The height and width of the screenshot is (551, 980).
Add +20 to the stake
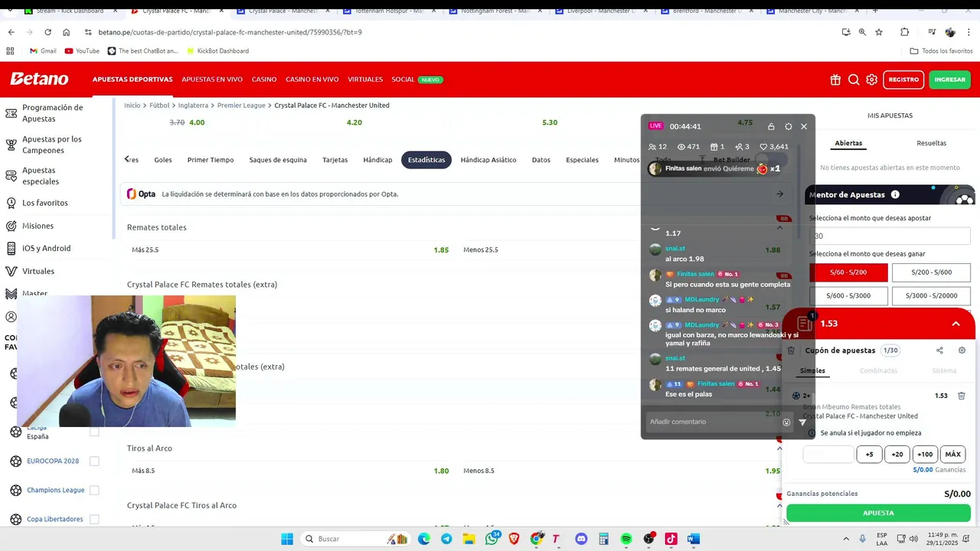point(897,455)
